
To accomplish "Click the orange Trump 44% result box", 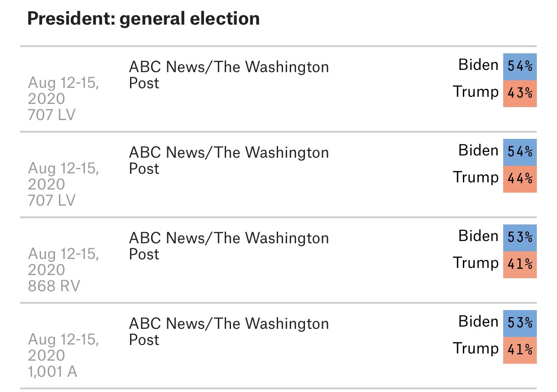I will 520,179.
